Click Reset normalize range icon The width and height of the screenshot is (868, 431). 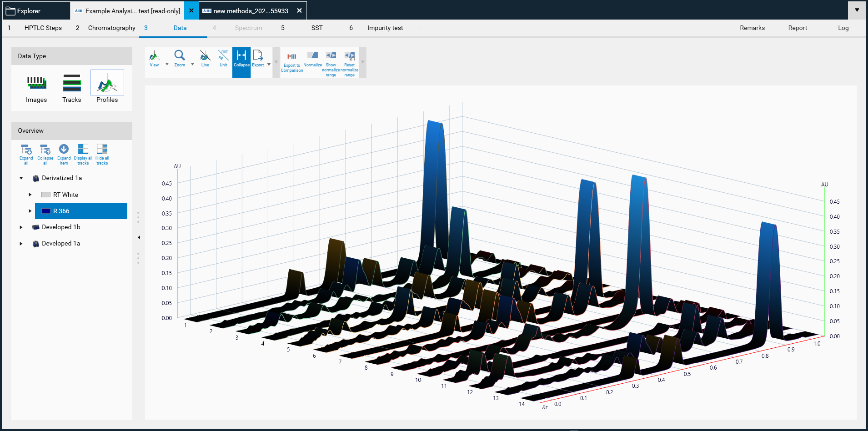[x=349, y=64]
